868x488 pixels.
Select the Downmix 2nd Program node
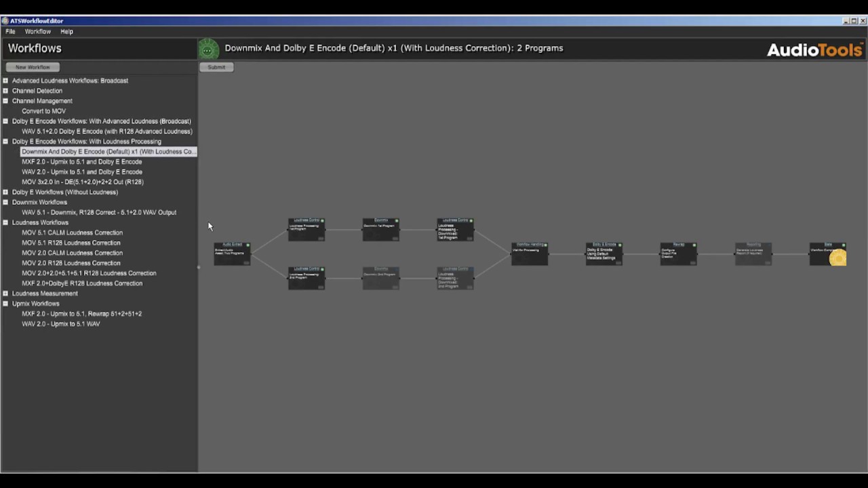[381, 278]
